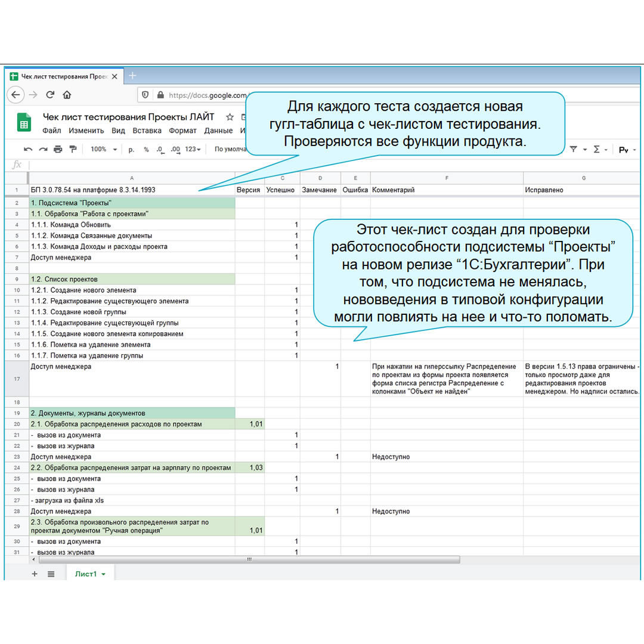Open the Изменить menu
Viewport: 644px width, 644px height.
[x=86, y=131]
